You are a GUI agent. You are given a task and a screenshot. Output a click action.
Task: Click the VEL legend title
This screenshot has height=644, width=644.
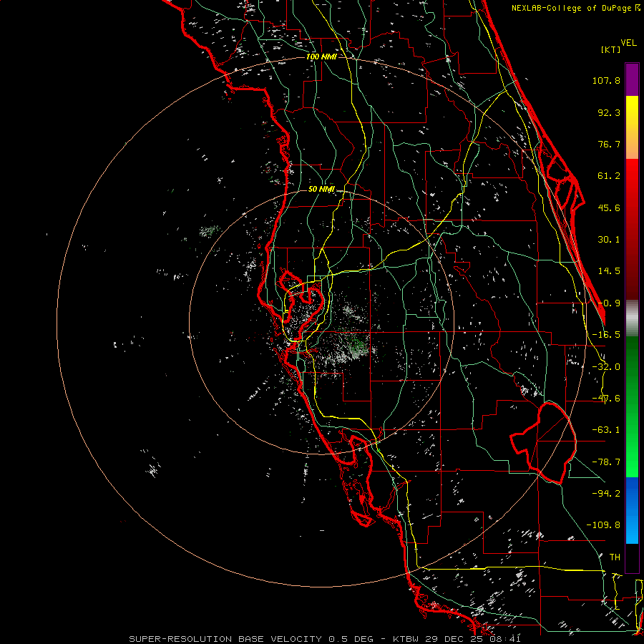click(x=628, y=43)
